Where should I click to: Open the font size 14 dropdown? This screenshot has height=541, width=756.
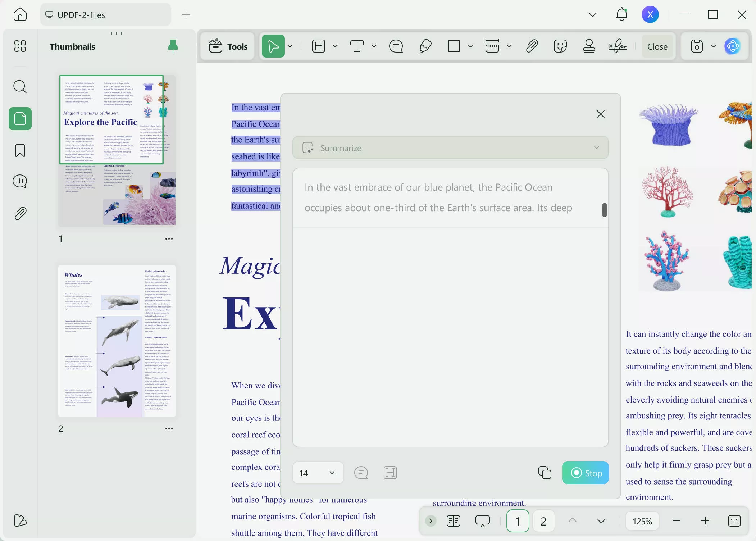[318, 473]
